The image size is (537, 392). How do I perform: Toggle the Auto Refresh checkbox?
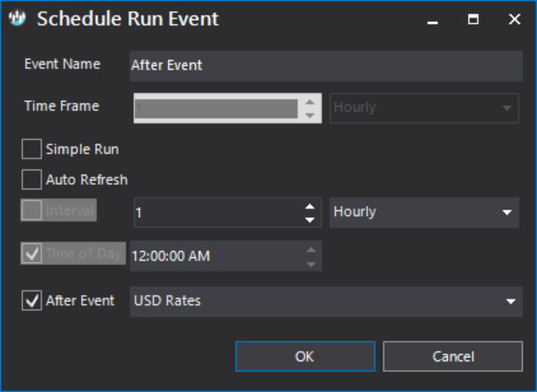point(32,179)
